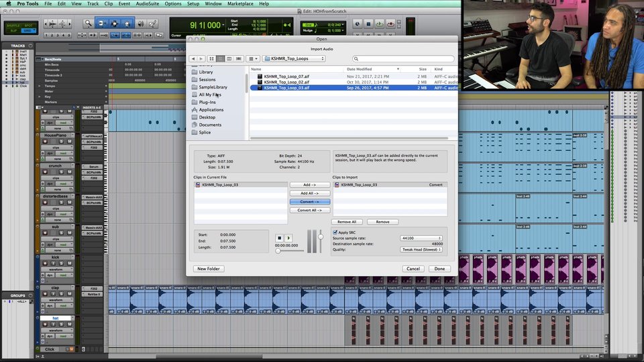This screenshot has width=644, height=362.
Task: Select the Selector tool in the Edit window
Action: 115,24
